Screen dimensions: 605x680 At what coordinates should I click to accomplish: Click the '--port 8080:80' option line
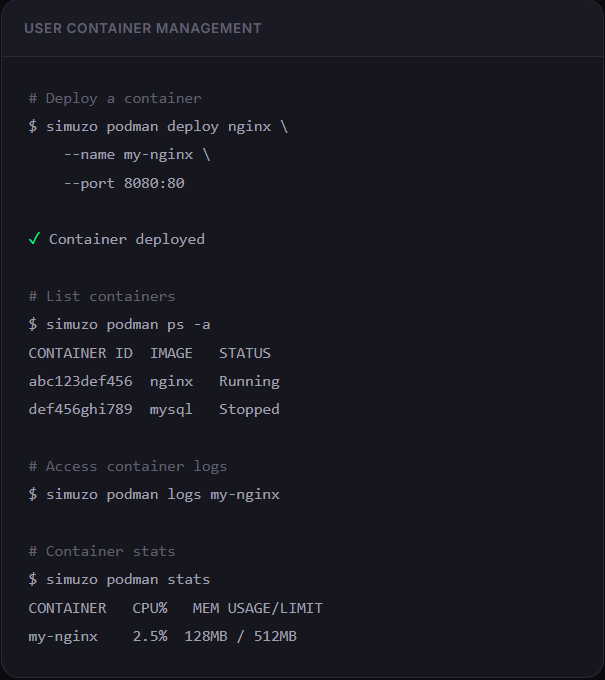124,183
